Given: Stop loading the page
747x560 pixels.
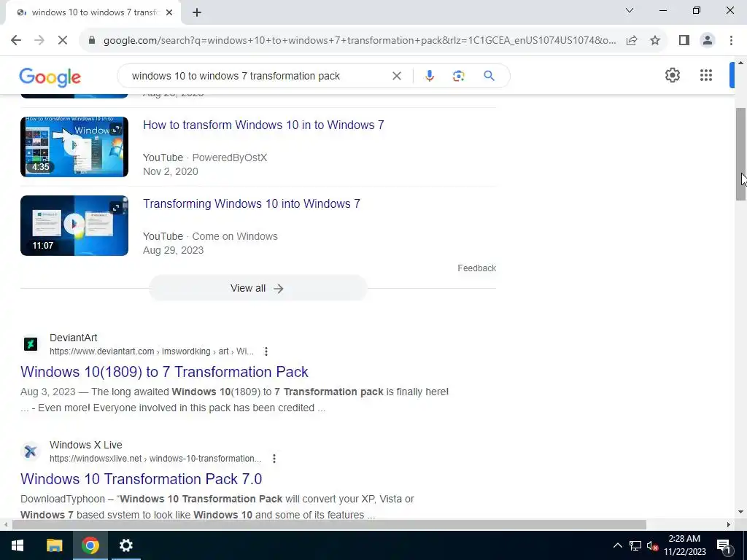Looking at the screenshot, I should pyautogui.click(x=63, y=40).
